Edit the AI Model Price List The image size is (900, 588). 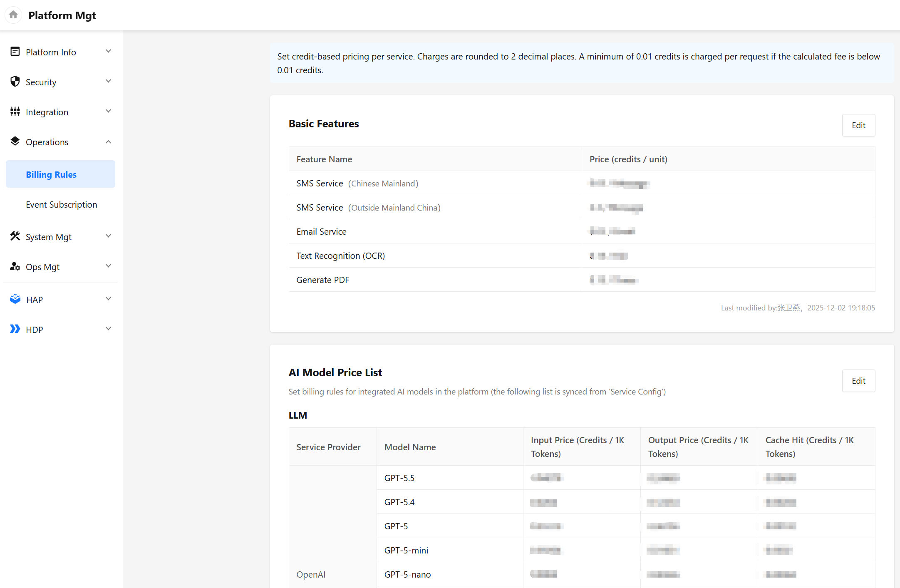(858, 381)
